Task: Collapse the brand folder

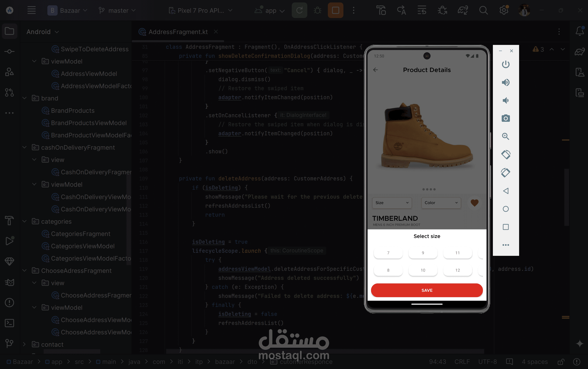Action: pyautogui.click(x=24, y=98)
